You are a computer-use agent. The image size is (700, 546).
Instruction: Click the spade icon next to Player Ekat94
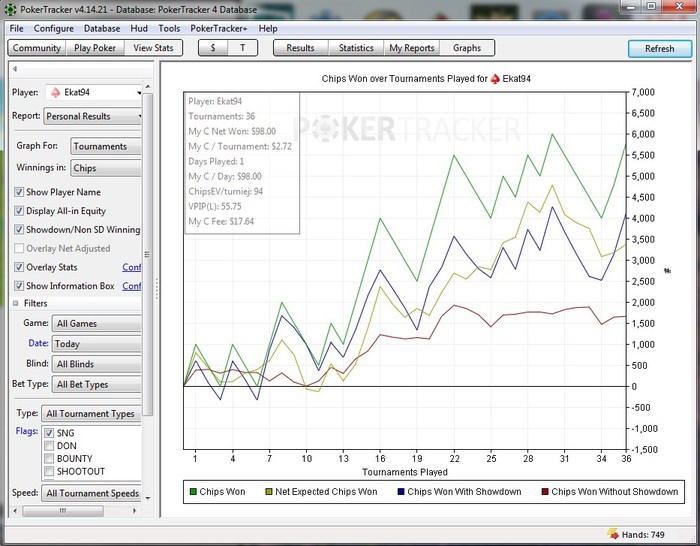tap(56, 92)
